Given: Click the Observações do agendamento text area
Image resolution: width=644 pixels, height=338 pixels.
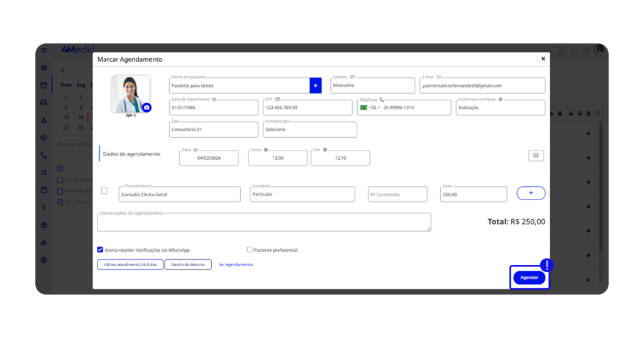Looking at the screenshot, I should [x=264, y=222].
